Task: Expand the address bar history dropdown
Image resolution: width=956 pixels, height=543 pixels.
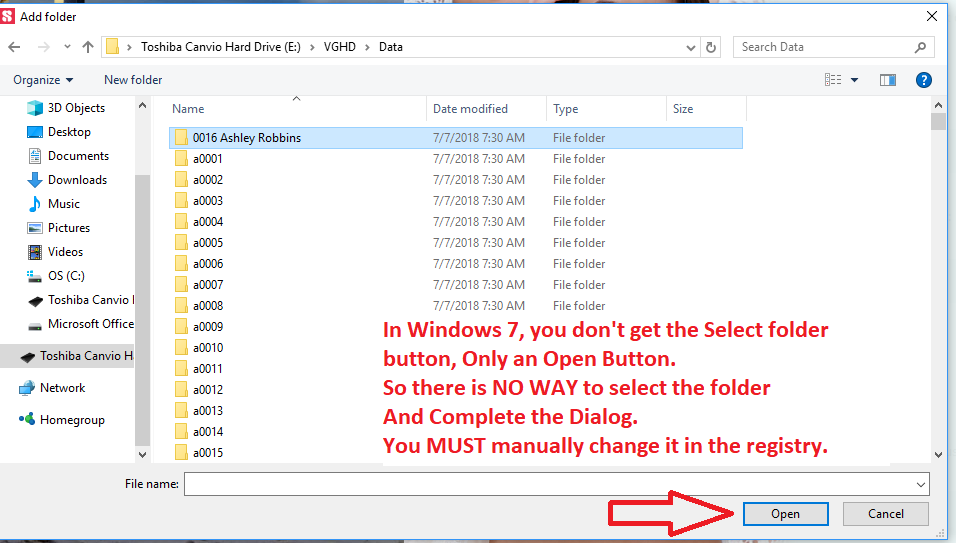Action: coord(691,47)
